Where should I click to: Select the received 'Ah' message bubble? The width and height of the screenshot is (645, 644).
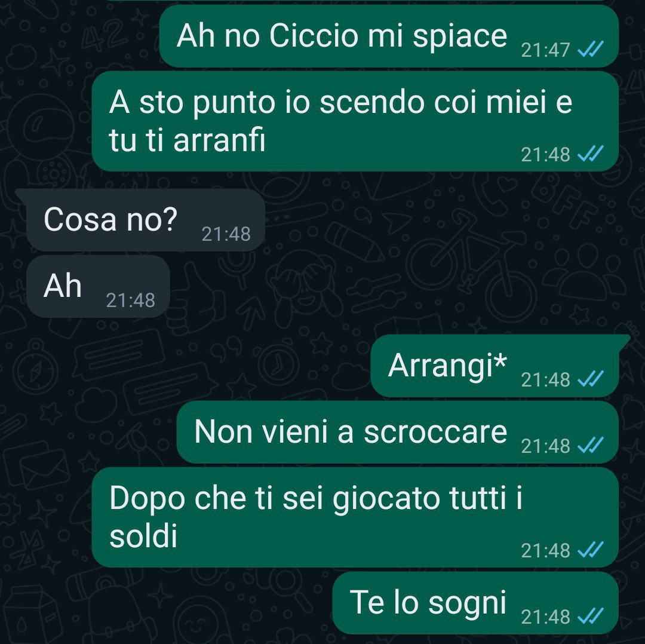coord(99,286)
